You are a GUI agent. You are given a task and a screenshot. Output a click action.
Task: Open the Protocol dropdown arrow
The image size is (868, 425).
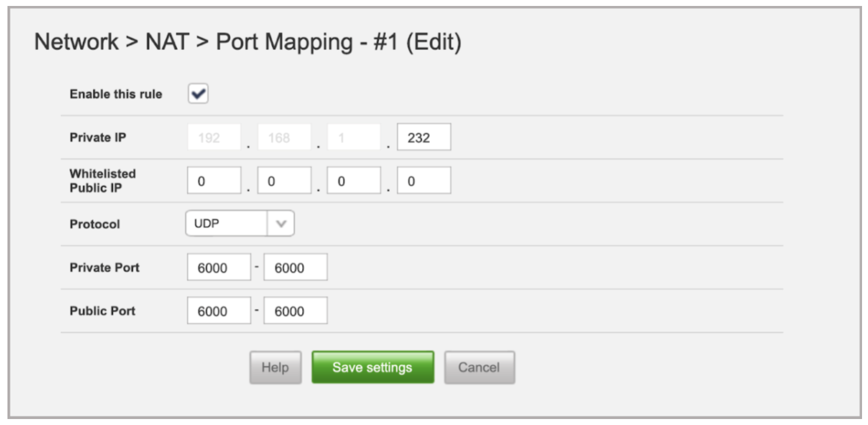click(281, 223)
